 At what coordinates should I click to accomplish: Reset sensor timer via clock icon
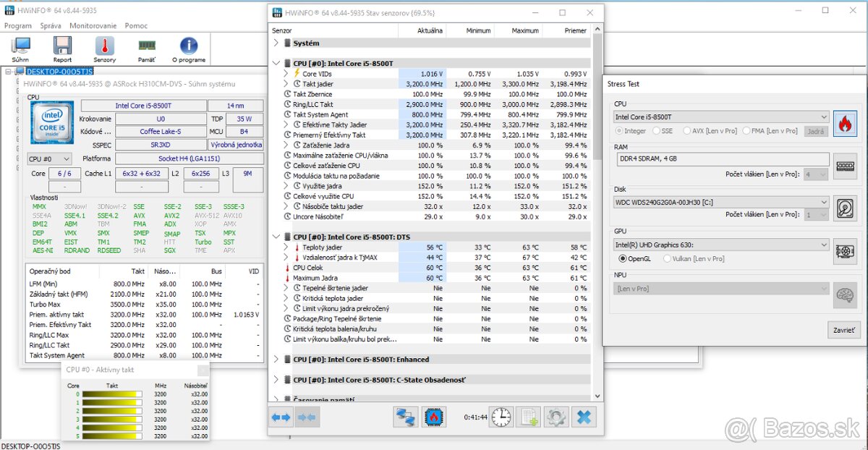501,417
